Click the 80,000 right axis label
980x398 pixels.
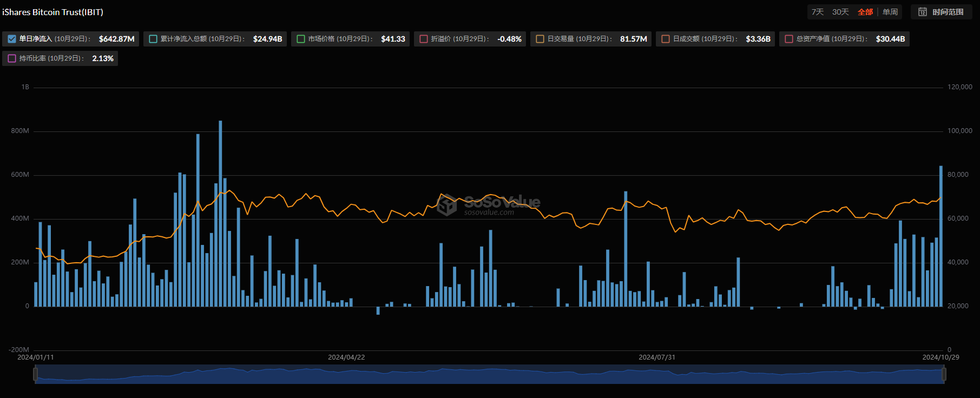tap(958, 175)
